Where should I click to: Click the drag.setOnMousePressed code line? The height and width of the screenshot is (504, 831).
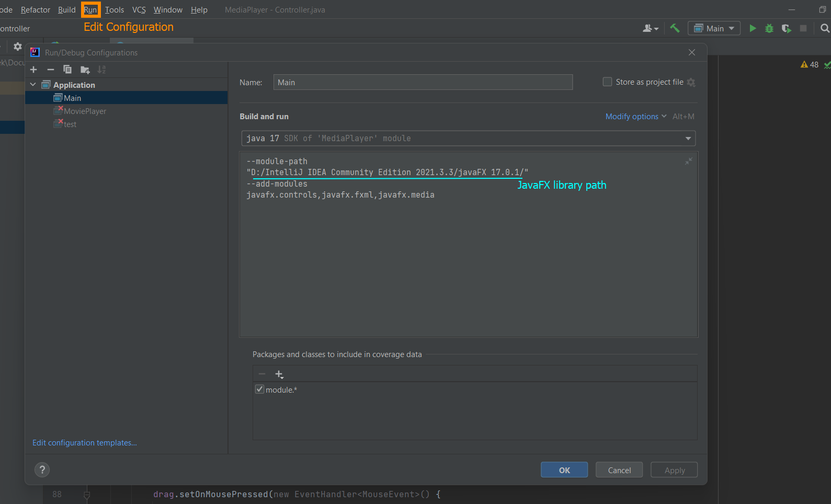(x=297, y=494)
